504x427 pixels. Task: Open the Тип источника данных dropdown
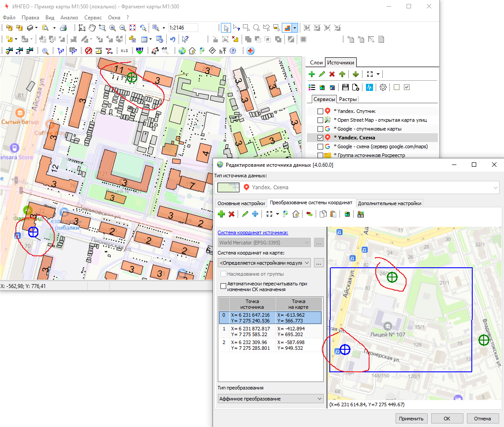coord(495,187)
